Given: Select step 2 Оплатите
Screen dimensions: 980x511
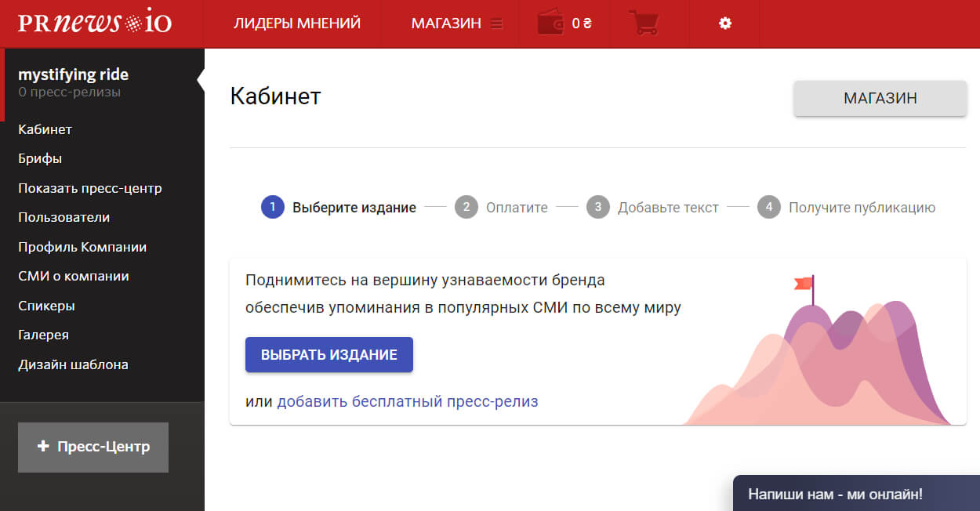Looking at the screenshot, I should tap(501, 208).
